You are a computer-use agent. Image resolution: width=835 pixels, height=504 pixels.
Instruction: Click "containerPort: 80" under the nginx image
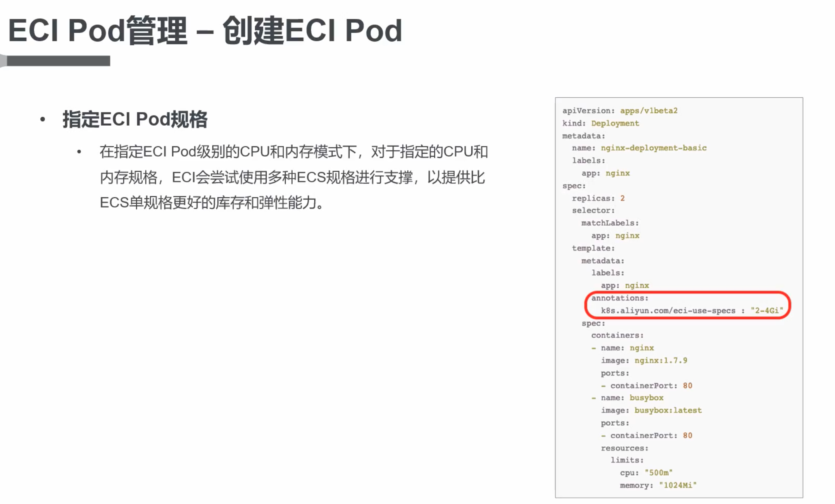(651, 385)
